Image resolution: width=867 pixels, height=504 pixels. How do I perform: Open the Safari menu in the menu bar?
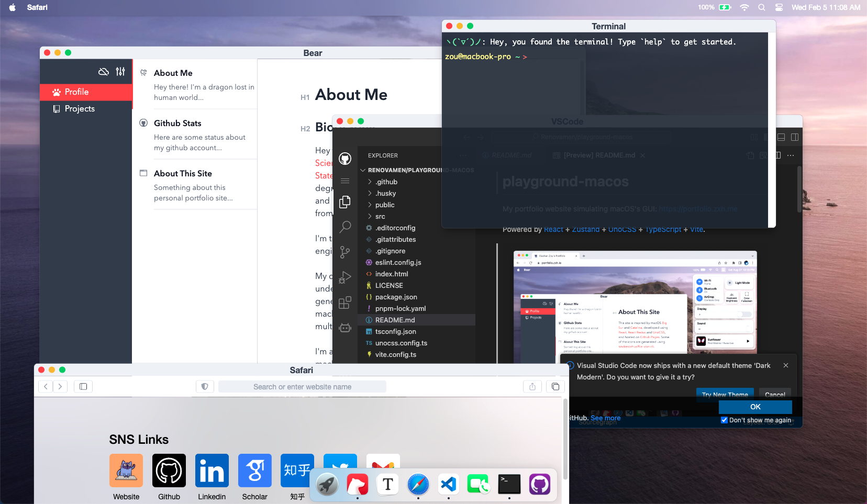click(x=37, y=7)
